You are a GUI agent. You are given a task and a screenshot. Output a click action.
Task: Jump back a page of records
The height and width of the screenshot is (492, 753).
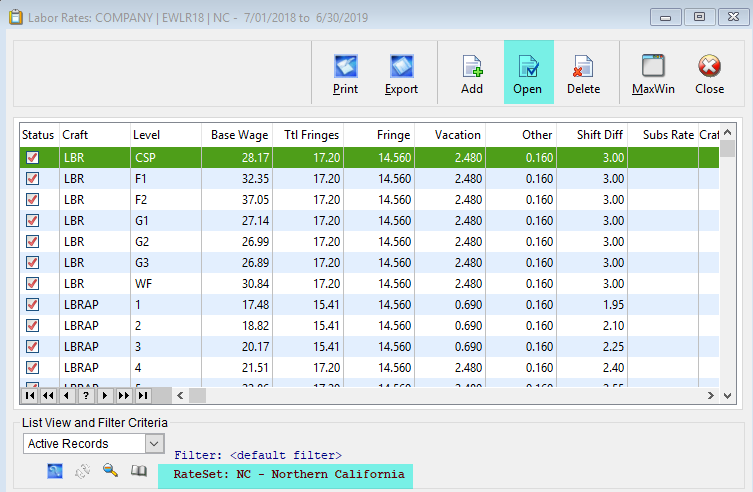click(x=48, y=396)
